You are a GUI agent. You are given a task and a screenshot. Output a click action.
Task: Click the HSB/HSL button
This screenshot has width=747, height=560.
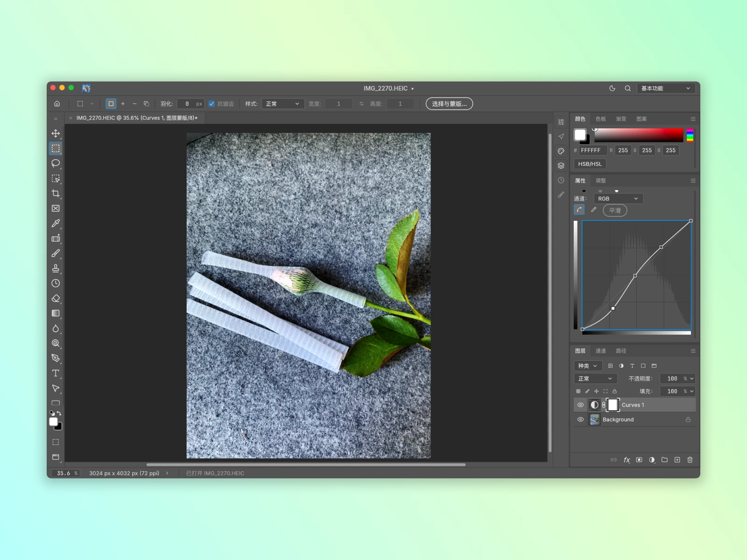[x=590, y=164]
